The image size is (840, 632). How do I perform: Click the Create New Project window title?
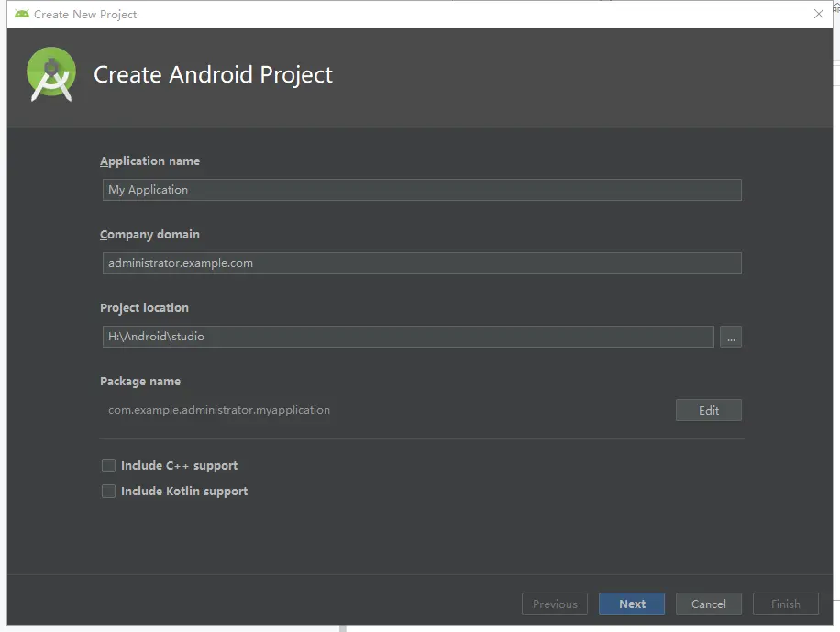(x=85, y=15)
